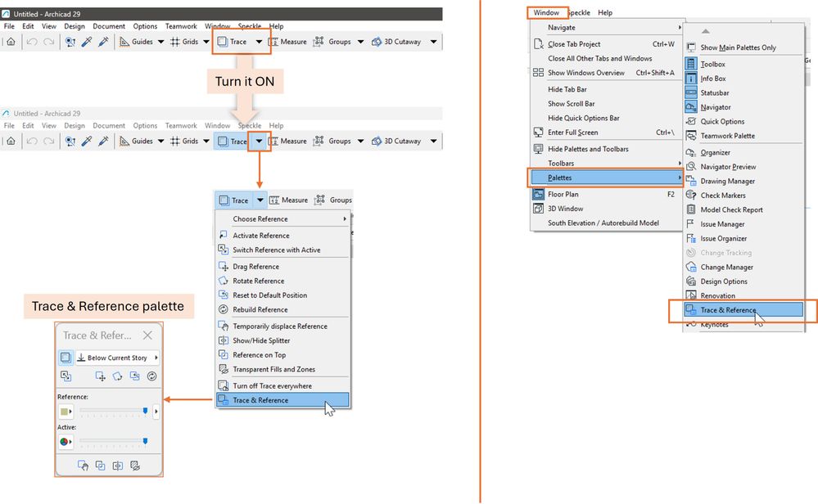Click the Window menu title above the open Window menu
818x504 pixels.
pyautogui.click(x=546, y=12)
